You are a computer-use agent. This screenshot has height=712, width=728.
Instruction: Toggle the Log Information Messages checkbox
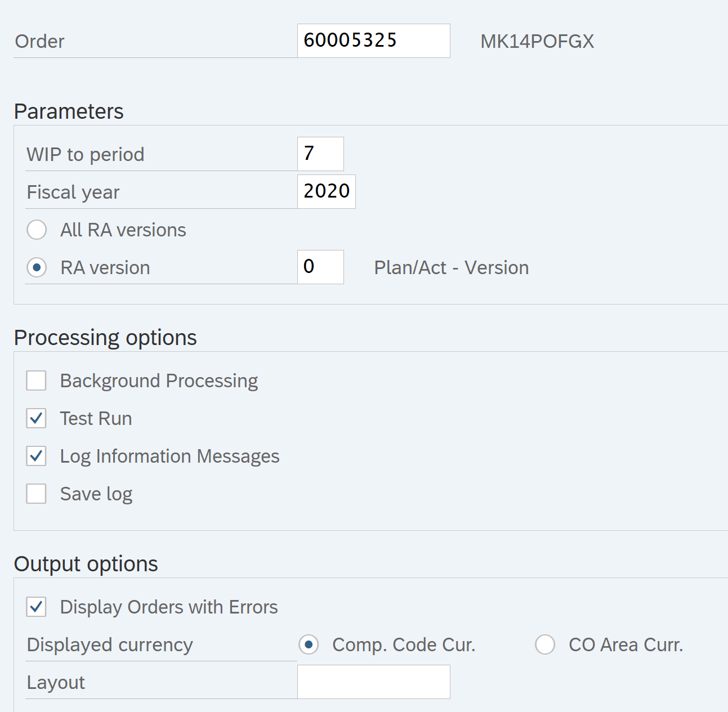(37, 456)
